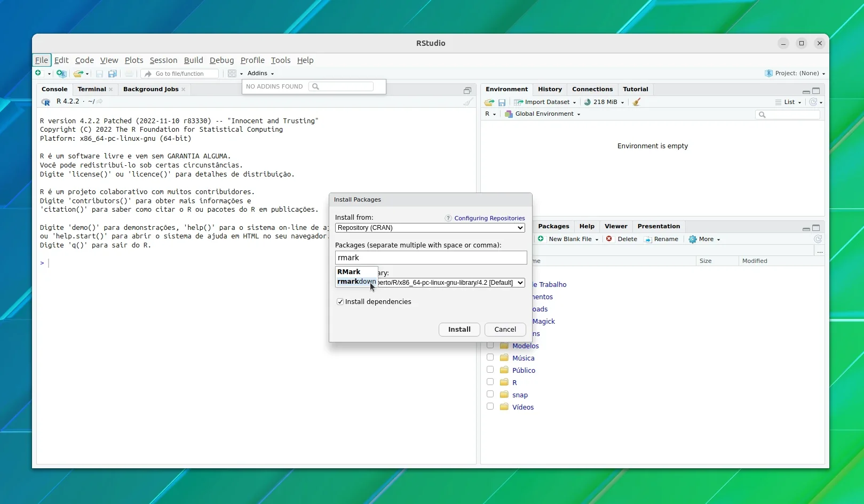Click the Go to file/function field
This screenshot has height=504, width=864.
(180, 74)
